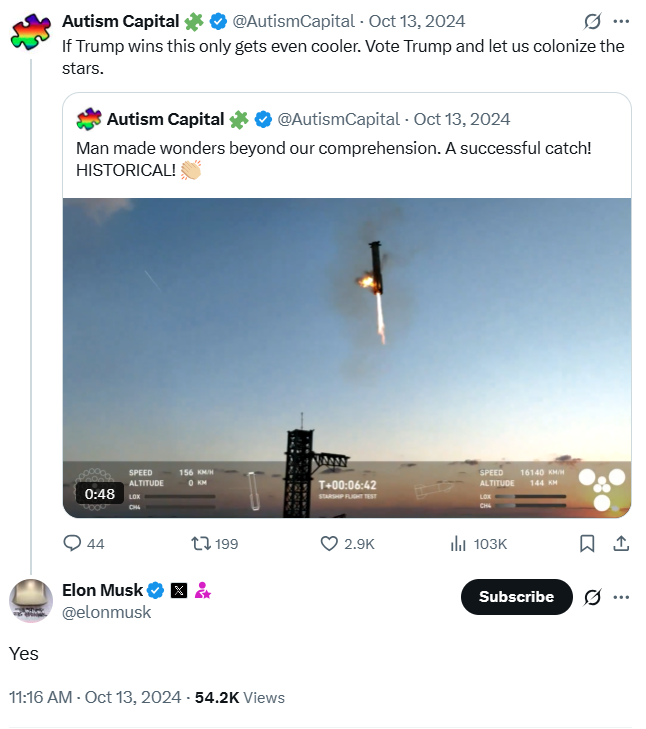Play the Starship catch video
Viewport: 646px width, 729px height.
pyautogui.click(x=347, y=357)
